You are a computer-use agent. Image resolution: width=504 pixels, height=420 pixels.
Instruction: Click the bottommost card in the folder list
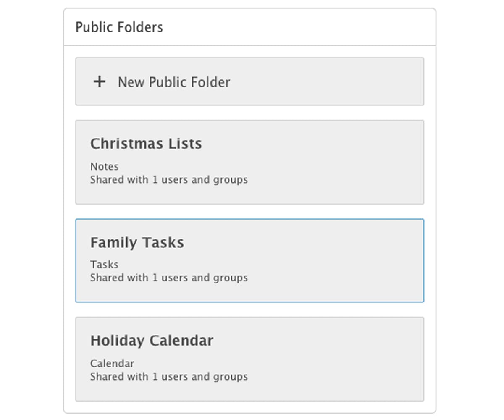249,358
